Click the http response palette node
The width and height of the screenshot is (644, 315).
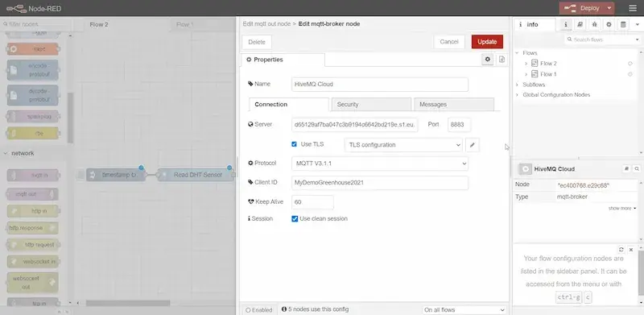point(33,228)
